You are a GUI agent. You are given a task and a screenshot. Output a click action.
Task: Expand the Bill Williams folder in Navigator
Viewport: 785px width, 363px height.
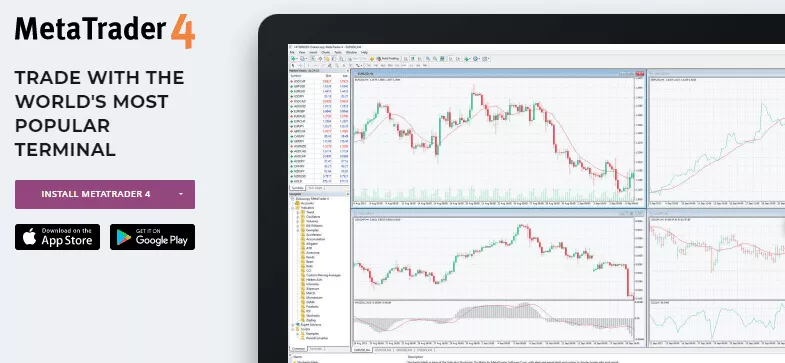(x=298, y=226)
